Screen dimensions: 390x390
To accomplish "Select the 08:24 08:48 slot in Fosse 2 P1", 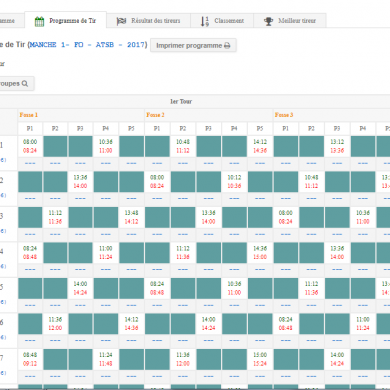I will pyautogui.click(x=157, y=288).
